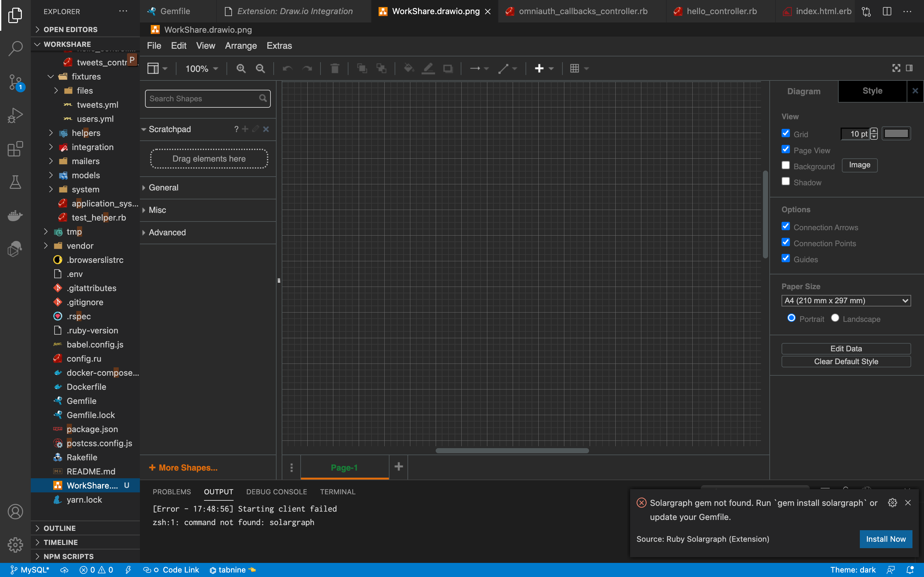This screenshot has width=924, height=577.
Task: Open the Arrange menu
Action: click(241, 46)
